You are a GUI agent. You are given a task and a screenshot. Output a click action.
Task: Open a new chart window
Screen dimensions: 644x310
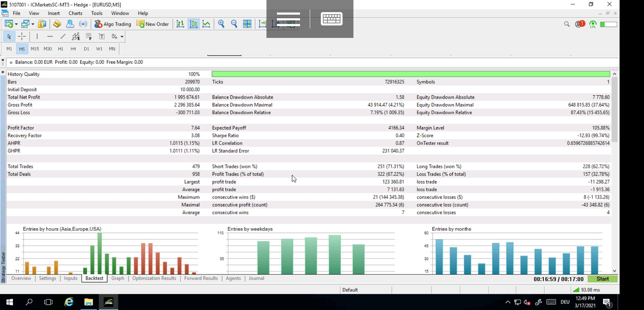tap(9, 24)
